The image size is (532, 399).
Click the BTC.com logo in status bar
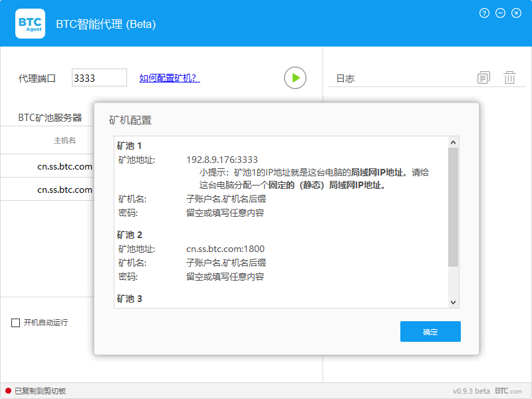508,391
